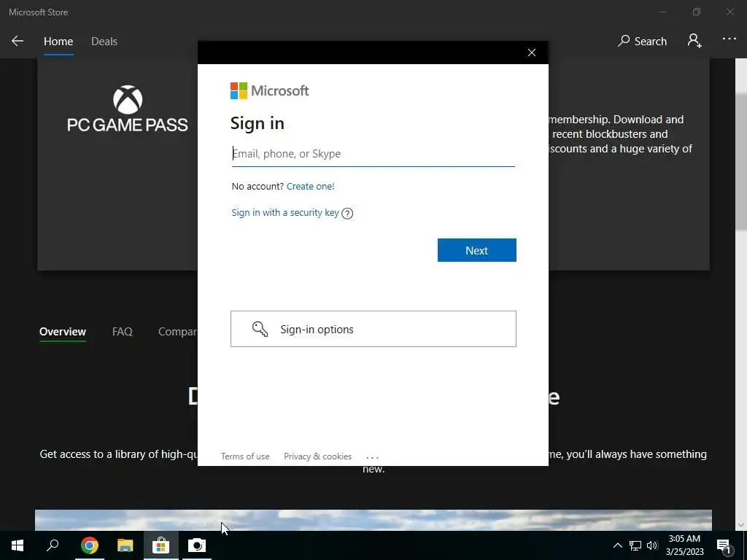Open Search in Microsoft Store
Image resolution: width=747 pixels, height=560 pixels.
(642, 41)
